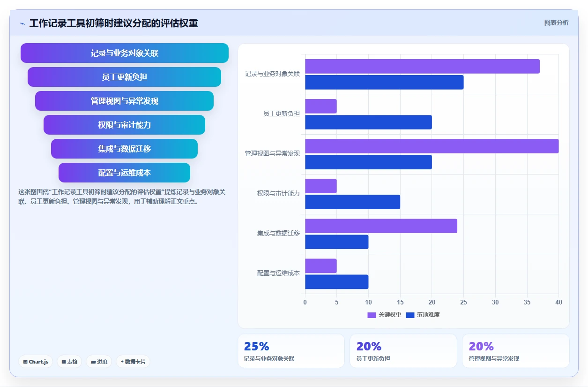The width and height of the screenshot is (588, 387).
Task: Click purple bar for 员工更新负担
Action: pos(321,106)
